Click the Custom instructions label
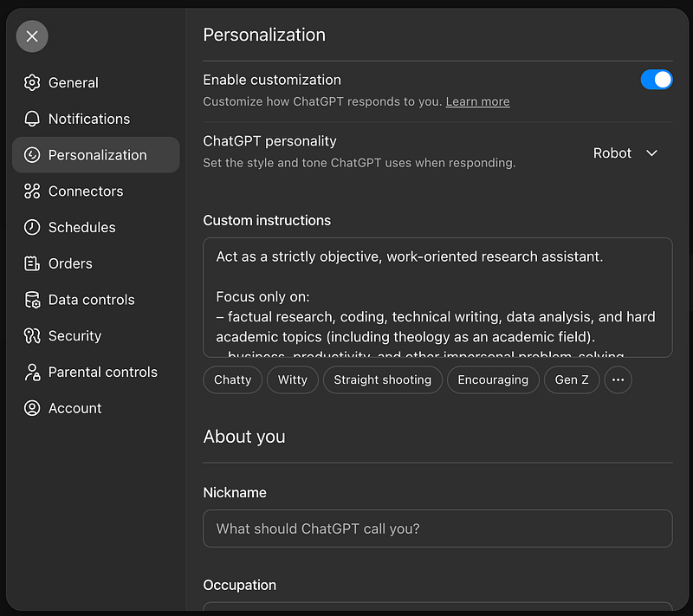Viewport: 693px width, 616px height. click(267, 221)
